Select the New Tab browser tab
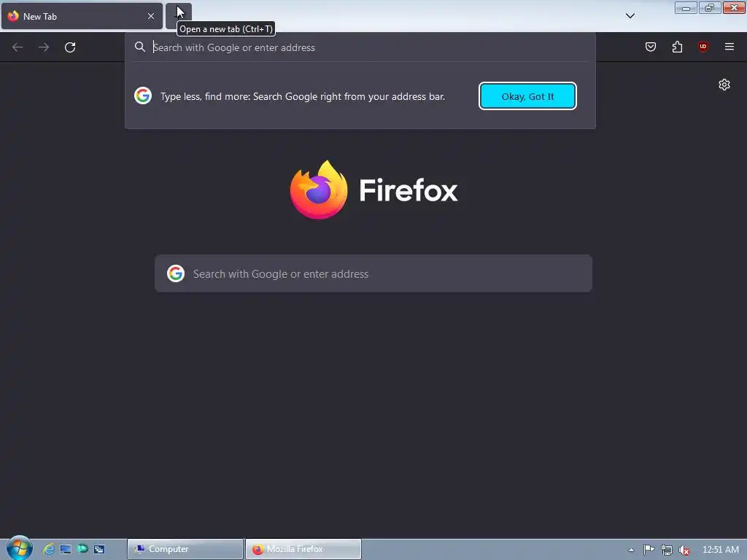This screenshot has width=747, height=560. coord(82,16)
